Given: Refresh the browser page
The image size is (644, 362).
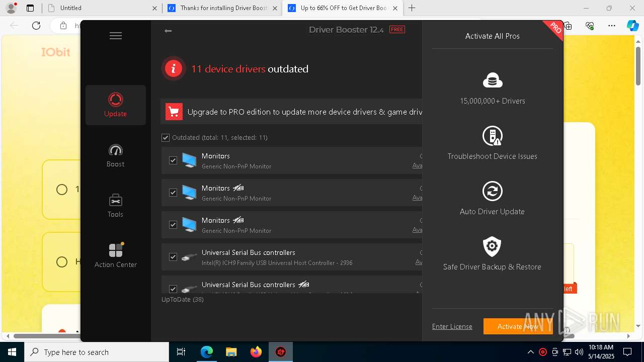Looking at the screenshot, I should (x=36, y=26).
